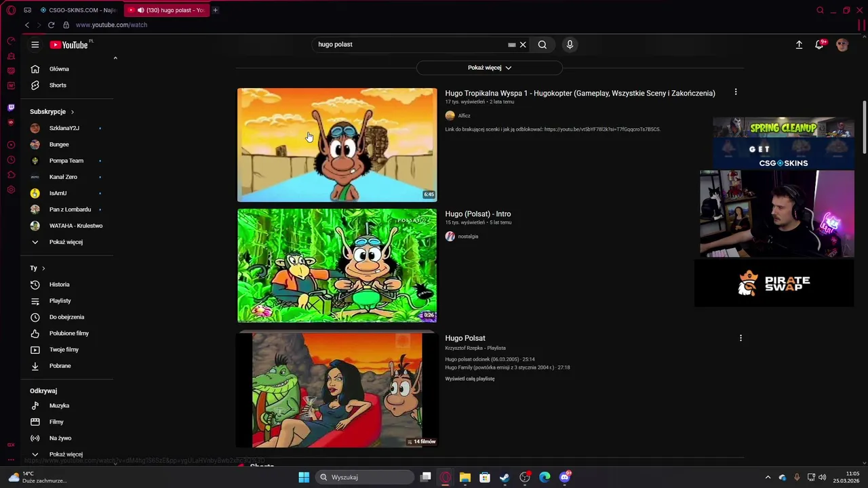Open Opera sidebar extensions cube icon
Viewport: 868px width, 488px height.
click(11, 174)
